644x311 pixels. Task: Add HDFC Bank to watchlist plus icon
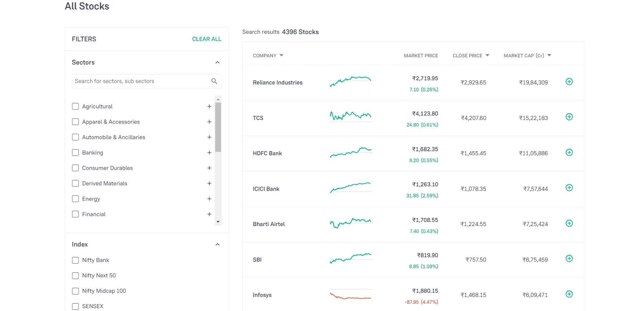pyautogui.click(x=569, y=152)
